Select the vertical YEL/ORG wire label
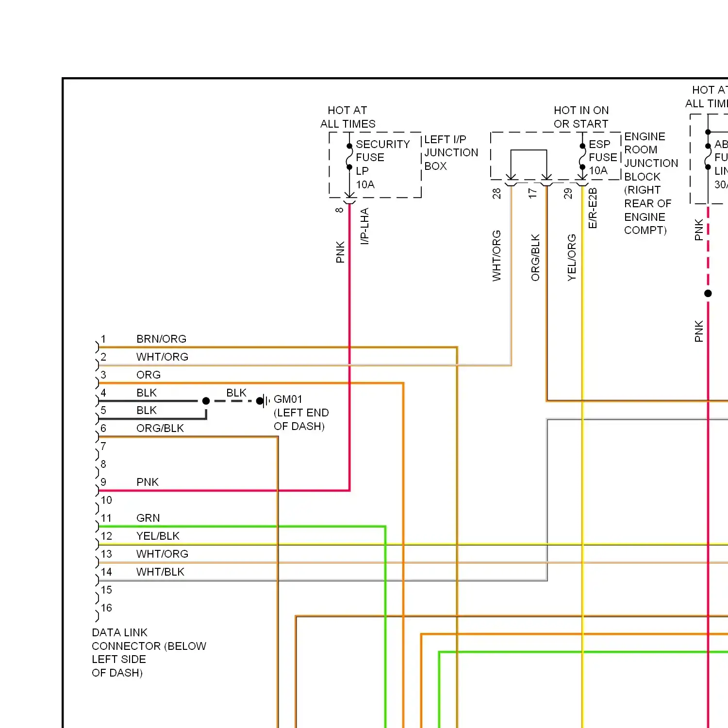728x728 pixels. click(x=572, y=258)
